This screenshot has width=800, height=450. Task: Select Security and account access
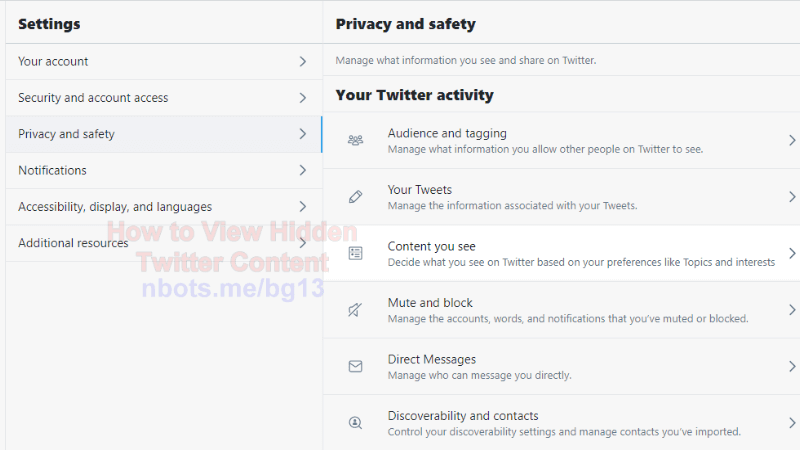click(164, 98)
